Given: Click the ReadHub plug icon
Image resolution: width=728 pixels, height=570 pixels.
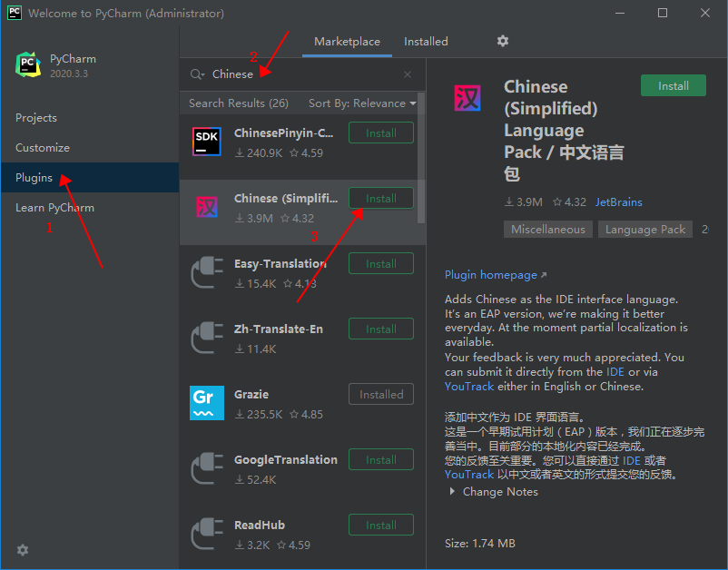Looking at the screenshot, I should click(x=207, y=534).
